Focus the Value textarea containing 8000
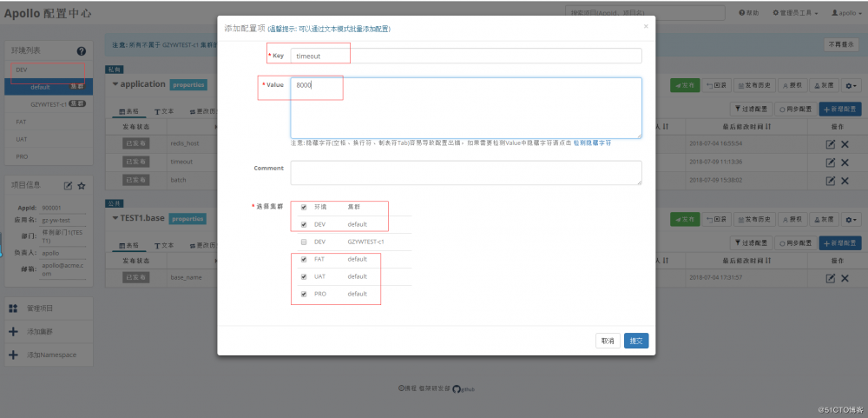The image size is (868, 418). click(x=466, y=108)
